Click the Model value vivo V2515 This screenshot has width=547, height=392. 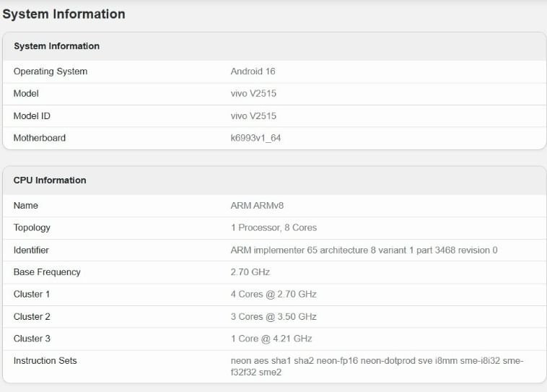253,93
